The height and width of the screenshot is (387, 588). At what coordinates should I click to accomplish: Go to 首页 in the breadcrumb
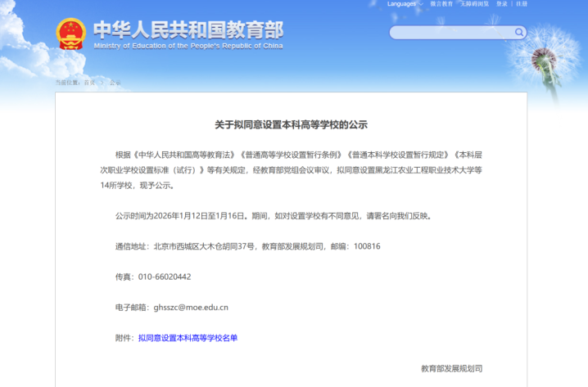(88, 83)
